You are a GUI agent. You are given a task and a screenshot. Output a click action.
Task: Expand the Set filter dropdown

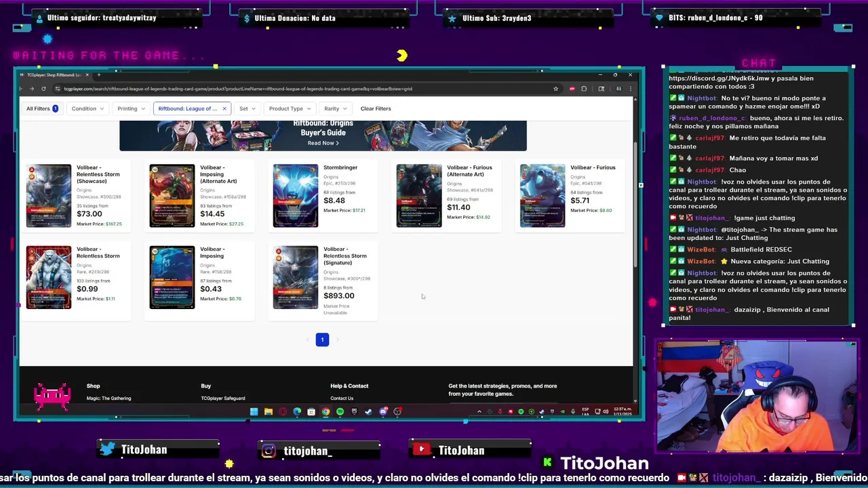247,108
